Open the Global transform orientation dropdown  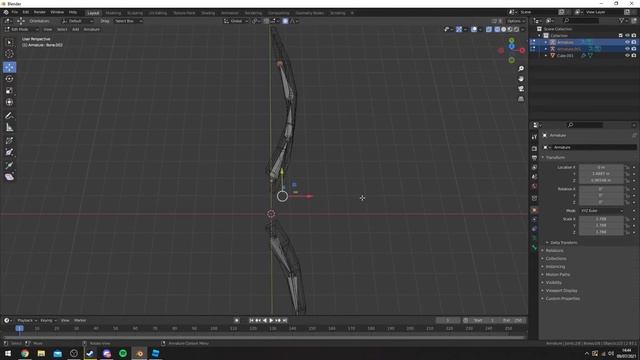point(236,21)
